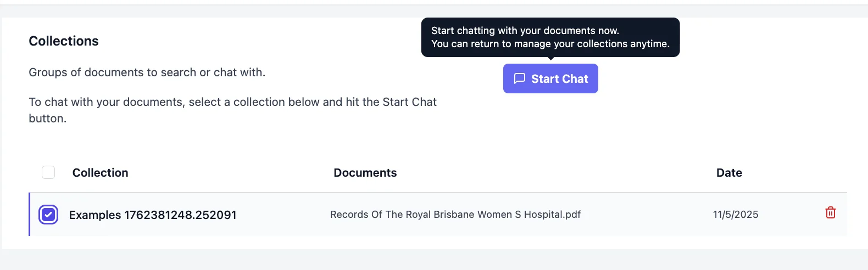
Task: Click the "Groups of documents to search" description
Action: click(x=147, y=72)
